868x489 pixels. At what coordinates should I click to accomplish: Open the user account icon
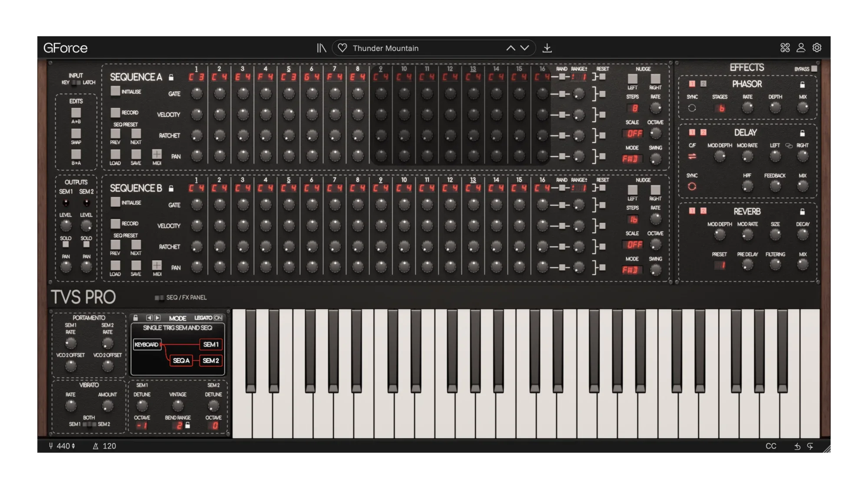coord(801,48)
